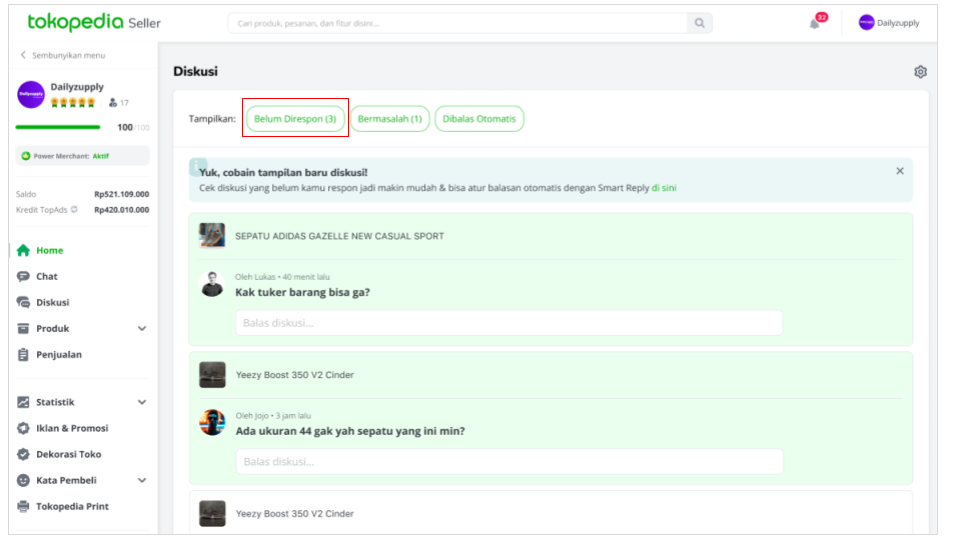Click the Home sidebar icon

pos(23,250)
